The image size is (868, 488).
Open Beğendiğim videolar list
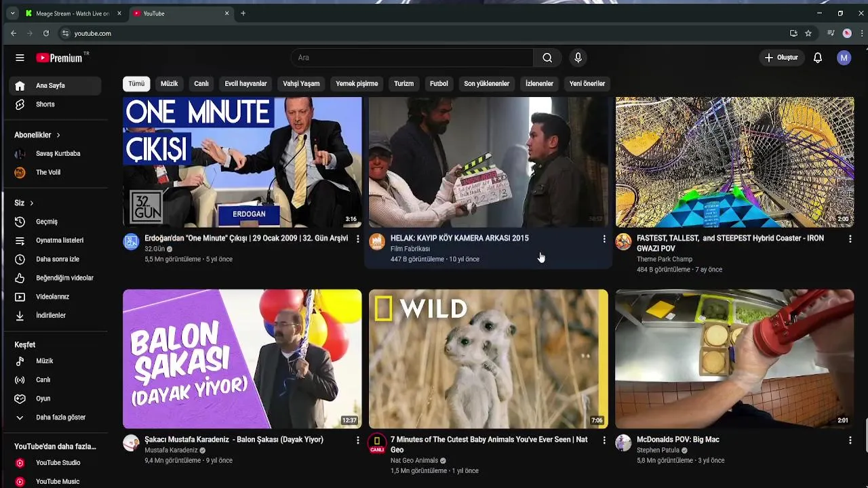[55, 278]
